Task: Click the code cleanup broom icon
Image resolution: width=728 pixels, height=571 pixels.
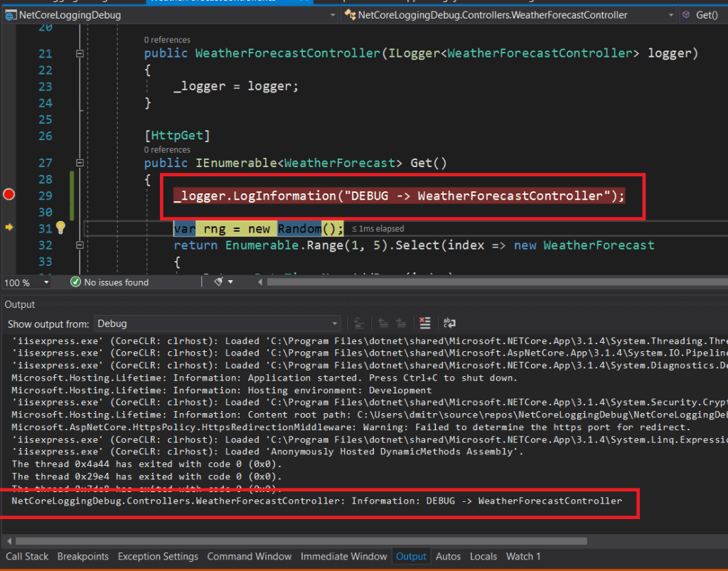Action: [x=220, y=282]
